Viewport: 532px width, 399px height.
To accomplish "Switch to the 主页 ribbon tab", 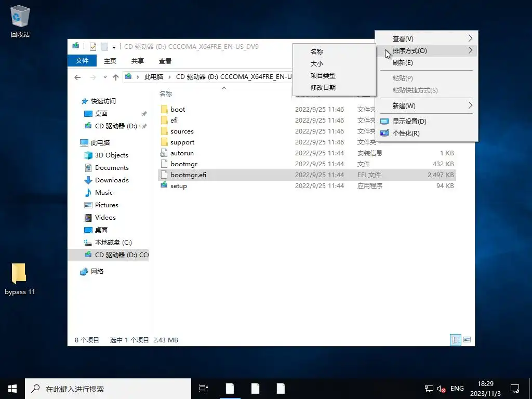I will [110, 61].
